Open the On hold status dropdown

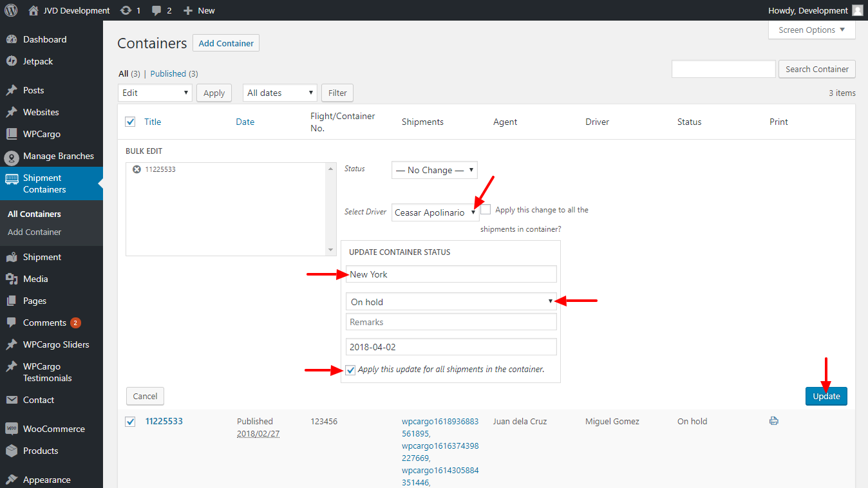(x=451, y=301)
